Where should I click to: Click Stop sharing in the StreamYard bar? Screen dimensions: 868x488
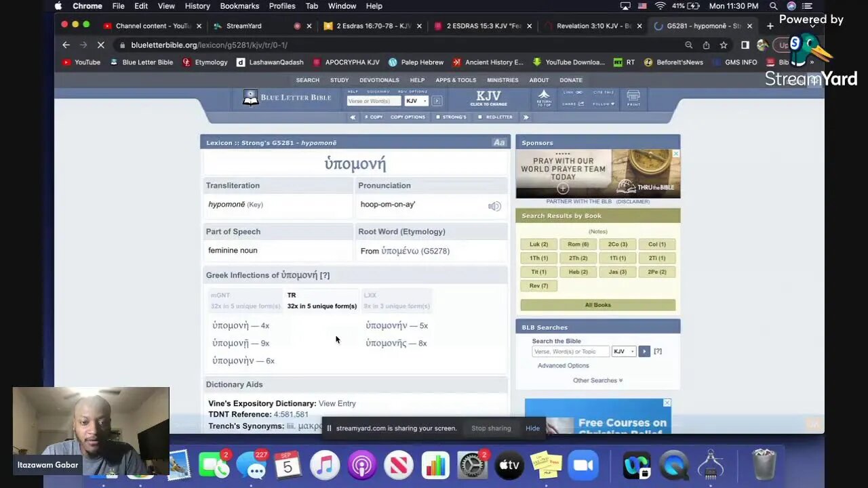coord(491,428)
